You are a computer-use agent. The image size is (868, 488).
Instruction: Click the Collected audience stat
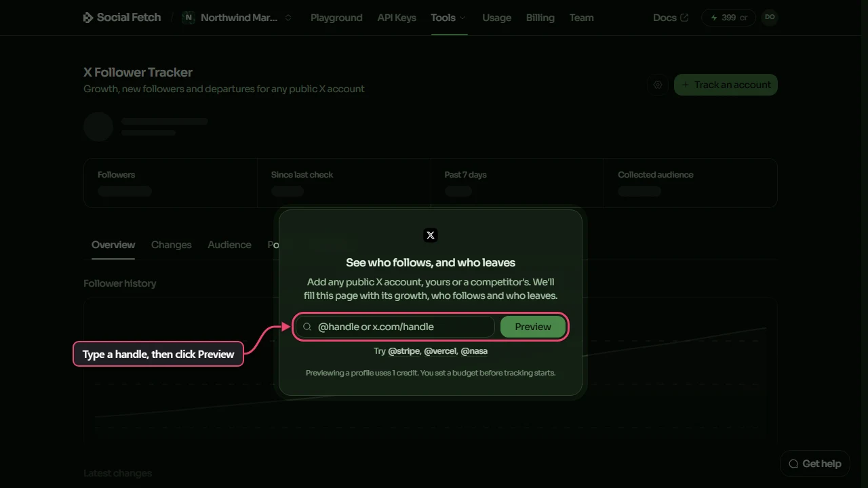click(690, 183)
